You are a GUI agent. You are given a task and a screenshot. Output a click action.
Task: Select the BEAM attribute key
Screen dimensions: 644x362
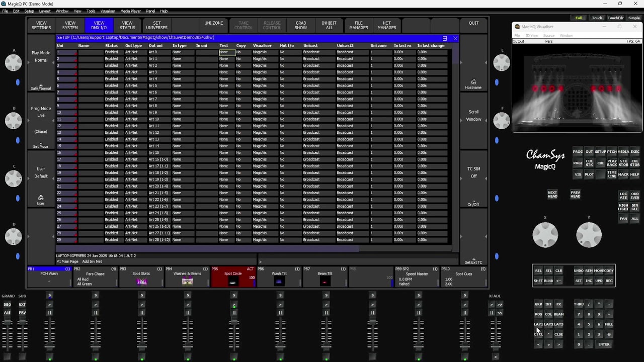558,314
